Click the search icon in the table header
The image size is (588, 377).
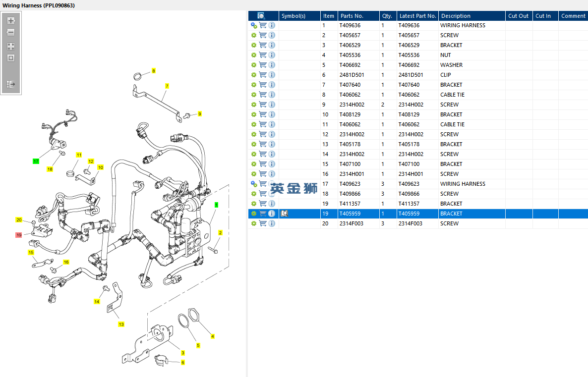click(x=261, y=16)
